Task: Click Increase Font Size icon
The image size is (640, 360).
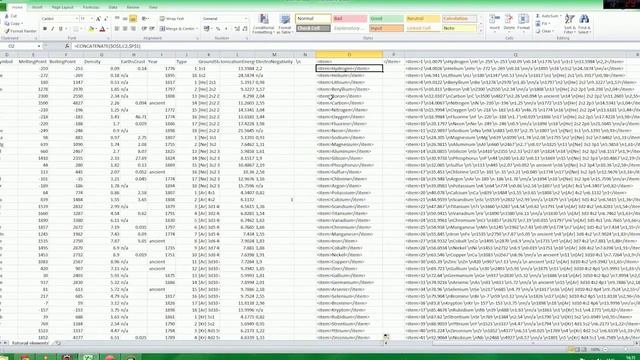Action: pyautogui.click(x=98, y=19)
